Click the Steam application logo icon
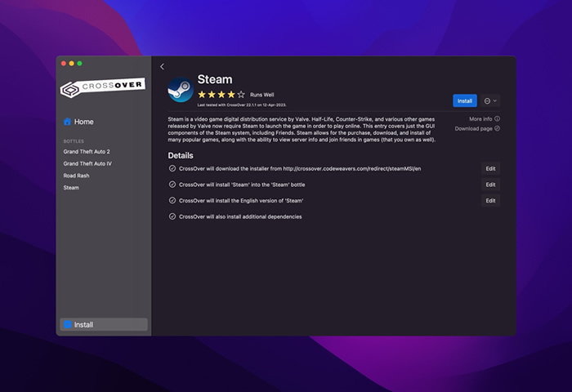The width and height of the screenshot is (572, 392). 181,90
